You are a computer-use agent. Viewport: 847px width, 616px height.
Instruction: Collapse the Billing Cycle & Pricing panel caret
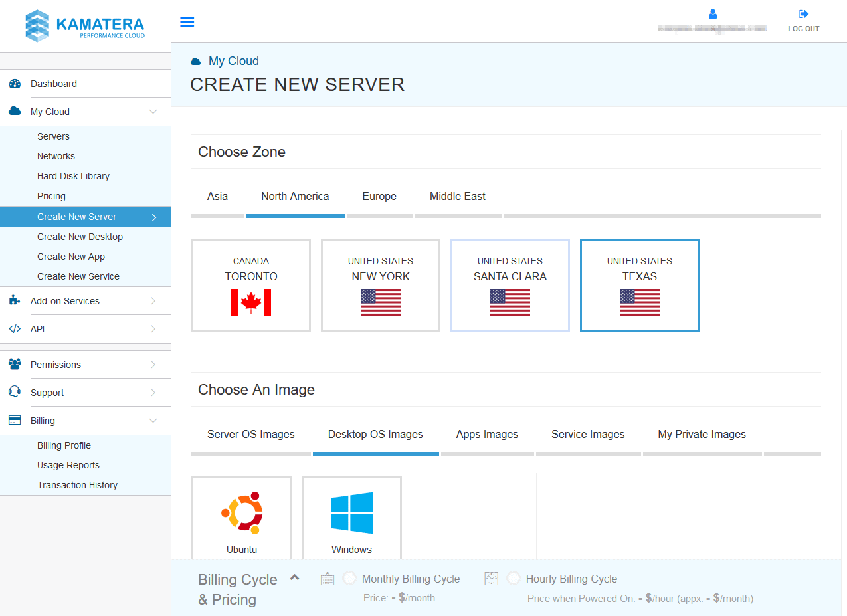[295, 577]
